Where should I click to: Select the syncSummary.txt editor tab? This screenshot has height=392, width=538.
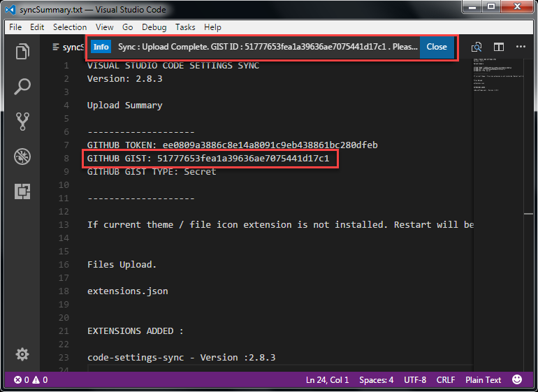click(x=67, y=47)
